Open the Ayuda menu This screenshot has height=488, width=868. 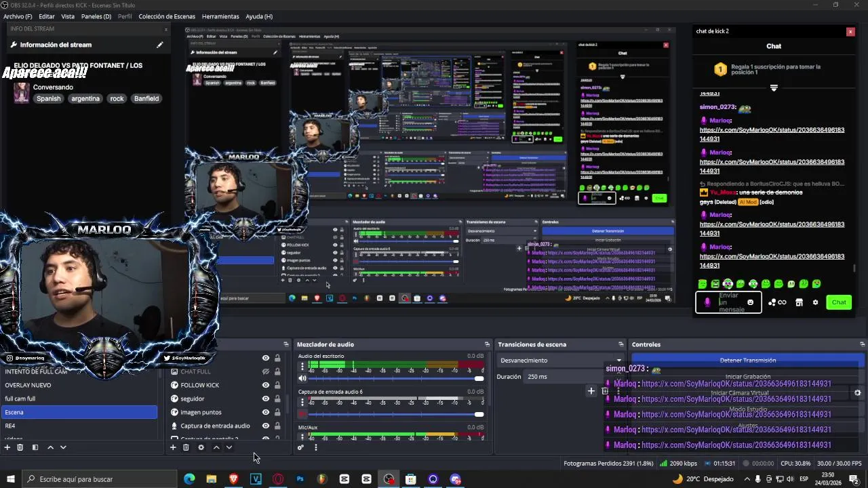259,16
